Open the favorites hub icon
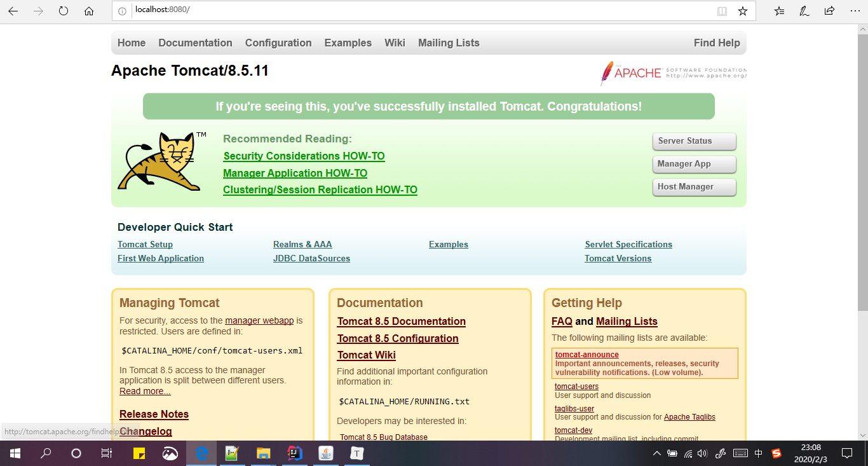This screenshot has width=868, height=466. [780, 11]
